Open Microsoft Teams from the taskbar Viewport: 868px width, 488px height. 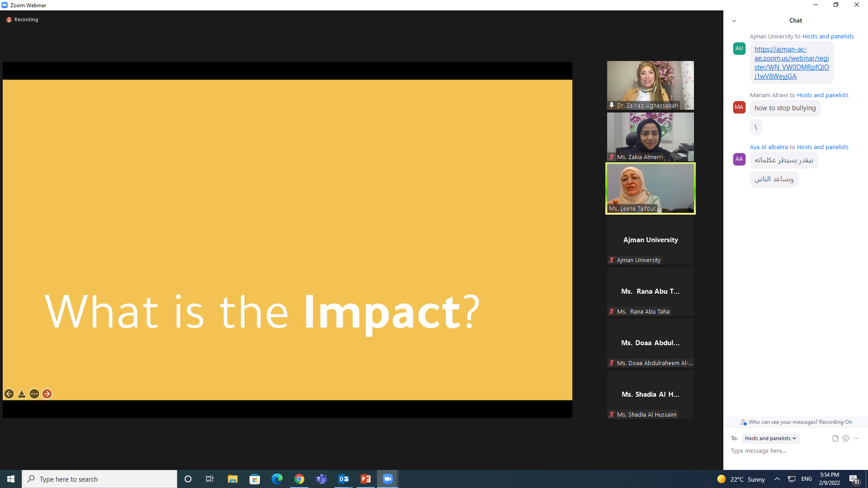pos(321,479)
